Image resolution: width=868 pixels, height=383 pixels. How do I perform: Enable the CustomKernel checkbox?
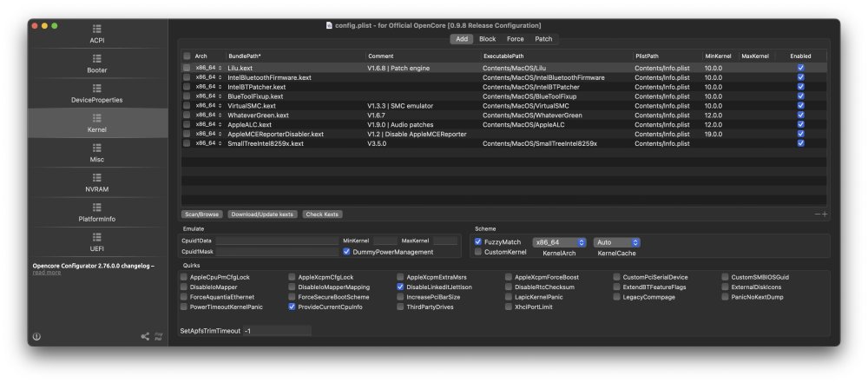(x=478, y=252)
